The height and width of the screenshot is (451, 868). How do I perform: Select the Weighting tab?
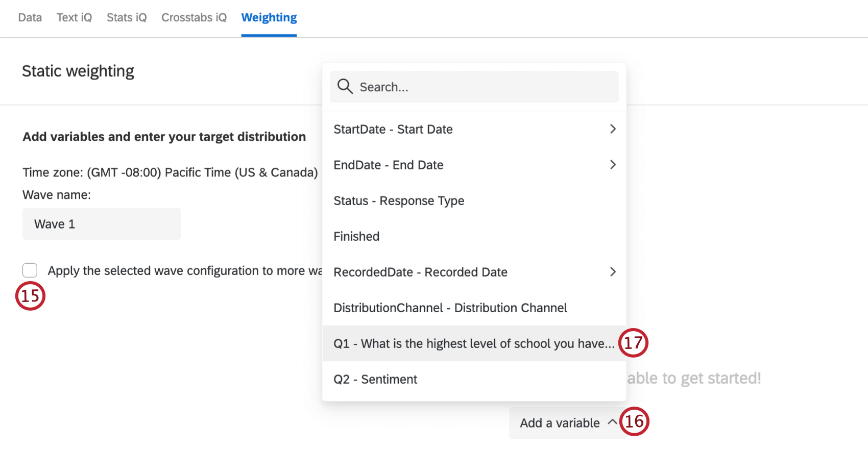click(x=269, y=18)
